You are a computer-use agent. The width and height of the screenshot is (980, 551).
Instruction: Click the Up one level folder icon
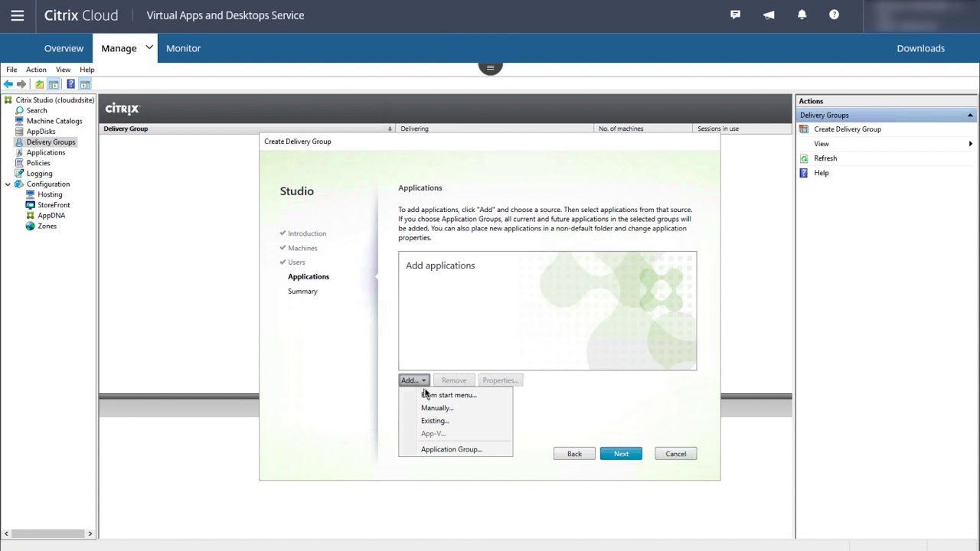coord(39,84)
